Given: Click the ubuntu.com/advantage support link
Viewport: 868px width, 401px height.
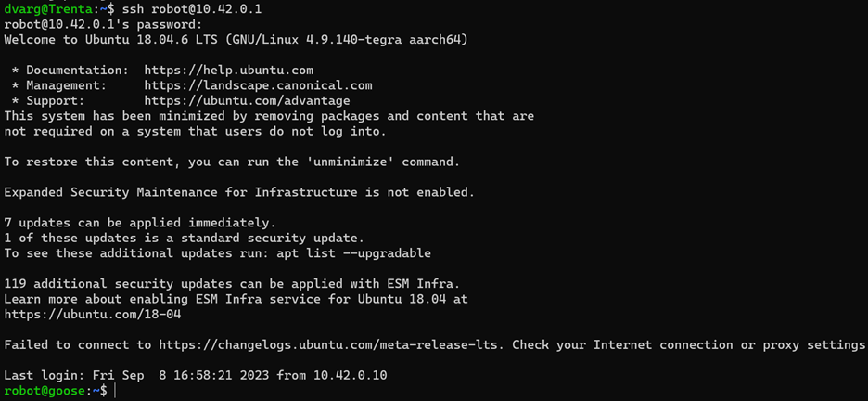Looking at the screenshot, I should tap(247, 100).
